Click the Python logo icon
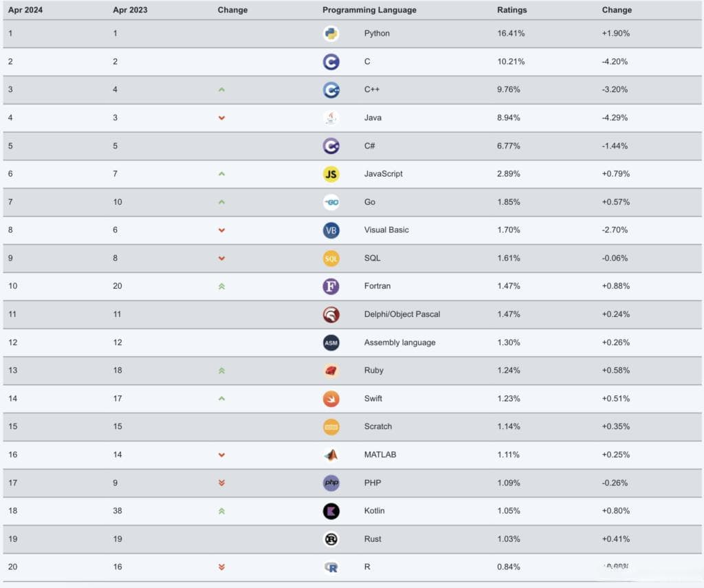704x588 pixels. pyautogui.click(x=331, y=34)
